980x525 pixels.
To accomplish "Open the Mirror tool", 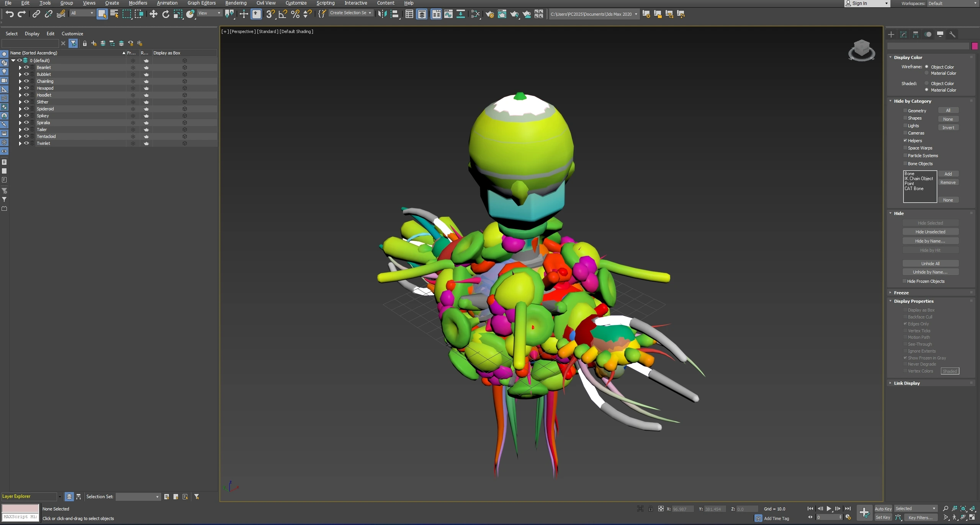I will [x=382, y=14].
